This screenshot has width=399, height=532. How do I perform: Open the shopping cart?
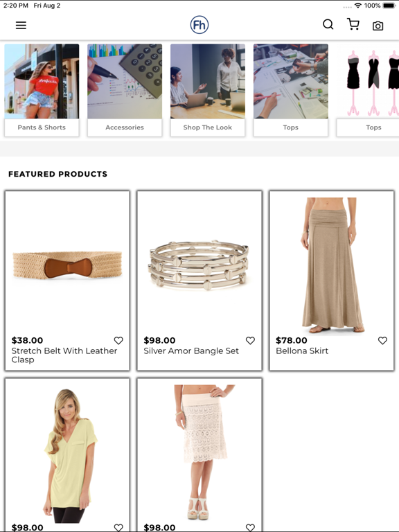353,24
